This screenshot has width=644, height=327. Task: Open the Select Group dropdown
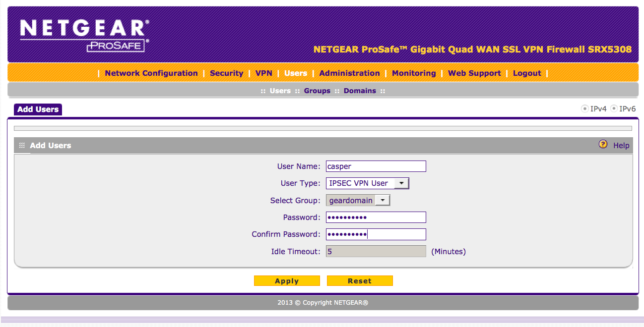[x=358, y=200]
